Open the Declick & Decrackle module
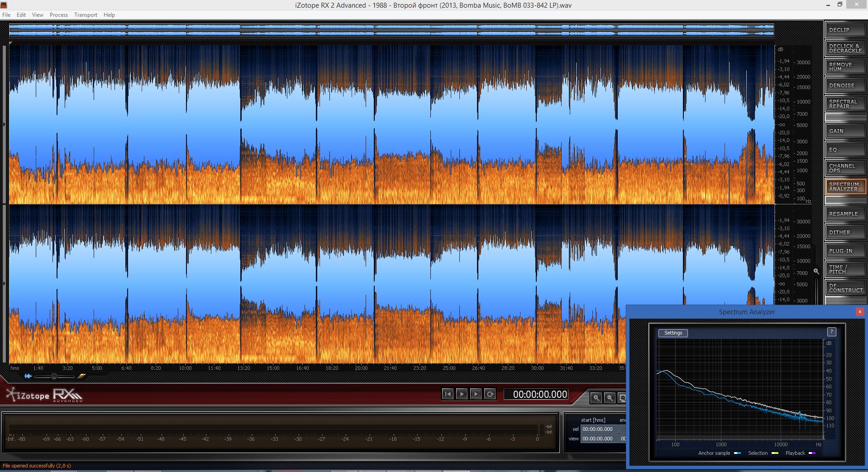 click(845, 48)
